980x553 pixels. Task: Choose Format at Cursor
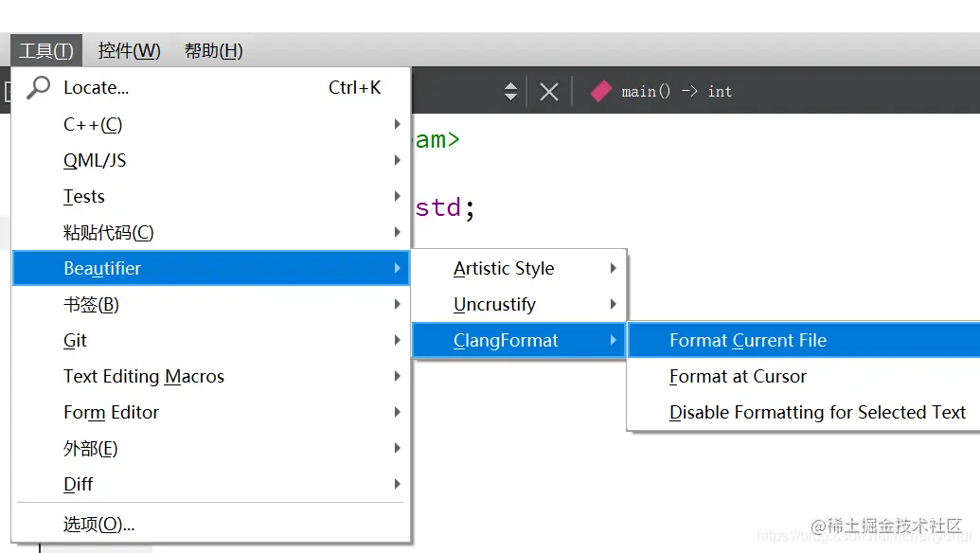[x=805, y=376]
